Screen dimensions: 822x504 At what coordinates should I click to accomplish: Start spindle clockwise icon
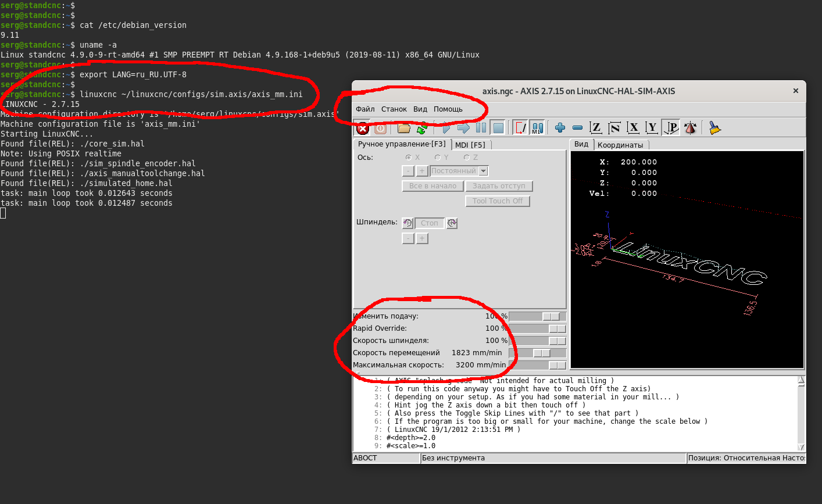point(452,223)
